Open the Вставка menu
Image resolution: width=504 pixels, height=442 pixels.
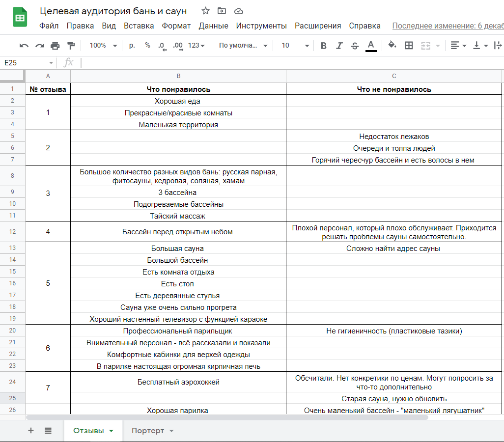(139, 26)
